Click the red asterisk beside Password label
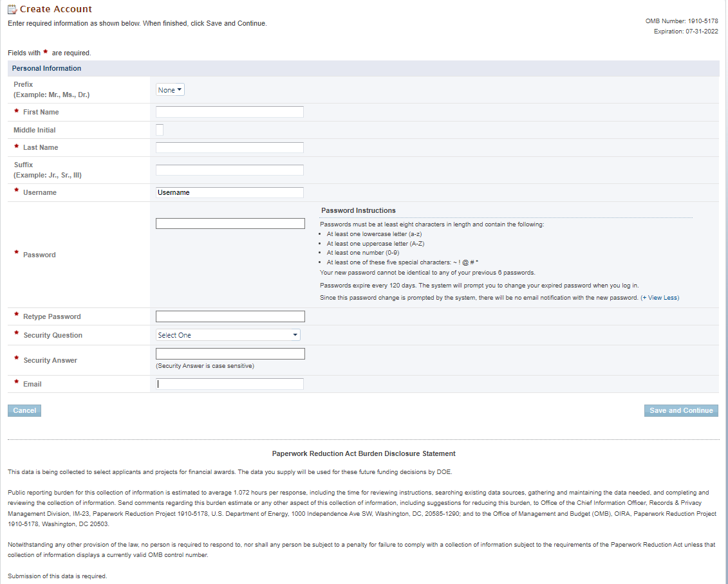Screen dimensions: 728x584 coord(17,253)
